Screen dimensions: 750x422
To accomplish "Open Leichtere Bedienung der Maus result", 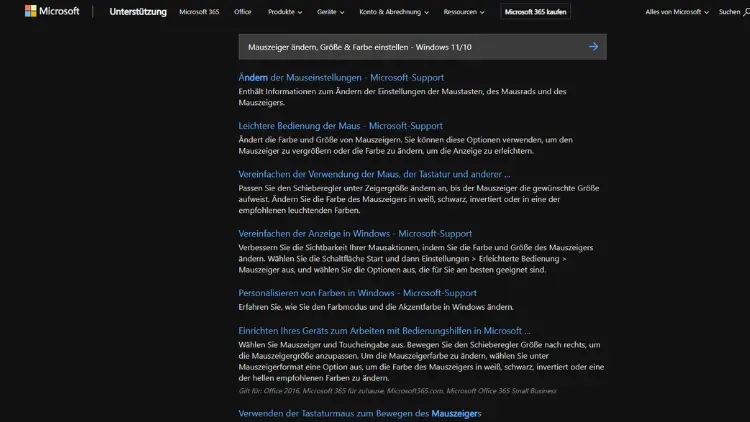I will pyautogui.click(x=341, y=125).
